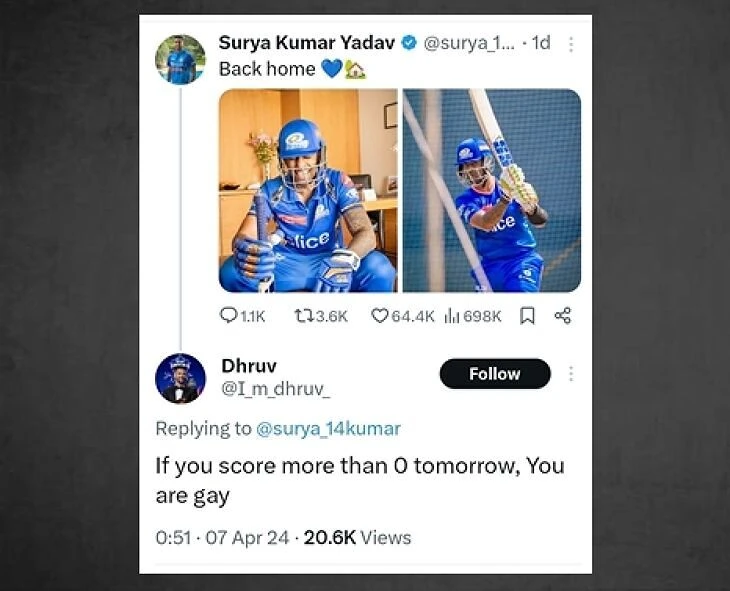Open Dhruv's profile picture
730x591 pixels.
point(181,379)
